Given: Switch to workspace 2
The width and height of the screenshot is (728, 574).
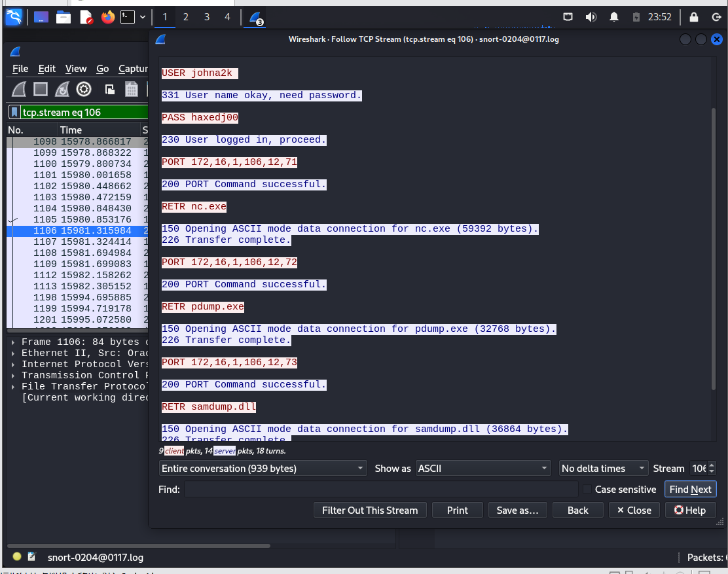Looking at the screenshot, I should 186,17.
